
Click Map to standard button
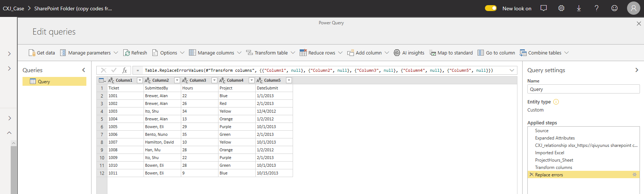tap(451, 53)
